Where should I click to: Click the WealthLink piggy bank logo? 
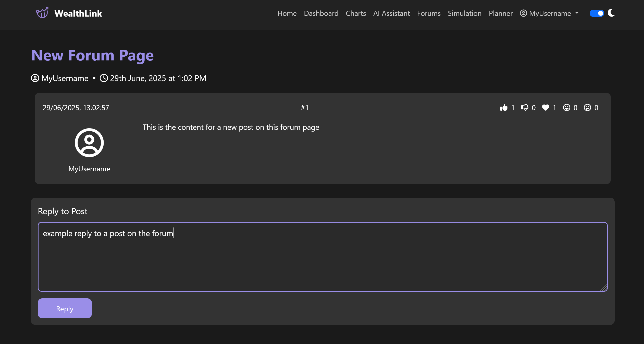(x=42, y=13)
